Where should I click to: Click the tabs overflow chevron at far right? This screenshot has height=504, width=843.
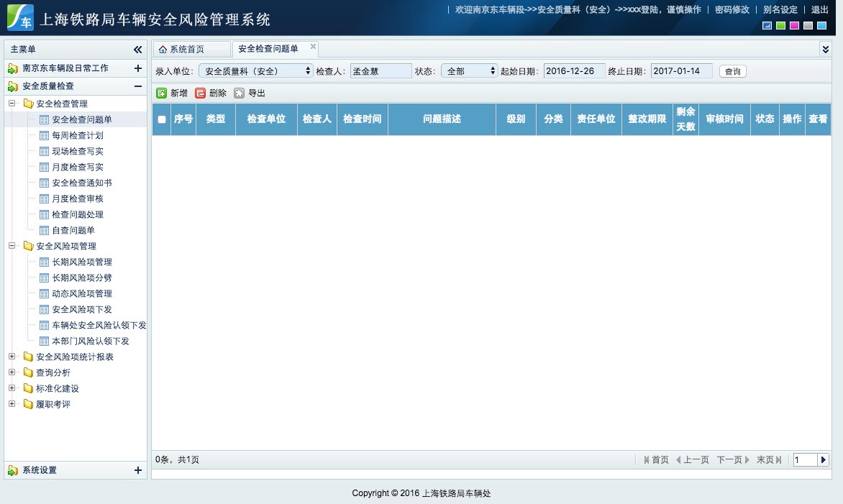(x=825, y=49)
